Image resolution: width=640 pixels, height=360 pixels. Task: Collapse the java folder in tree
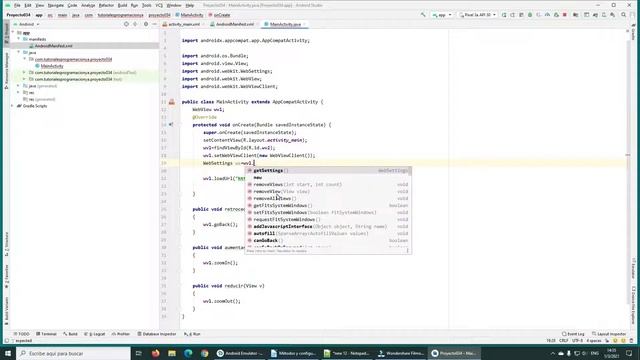[19, 52]
